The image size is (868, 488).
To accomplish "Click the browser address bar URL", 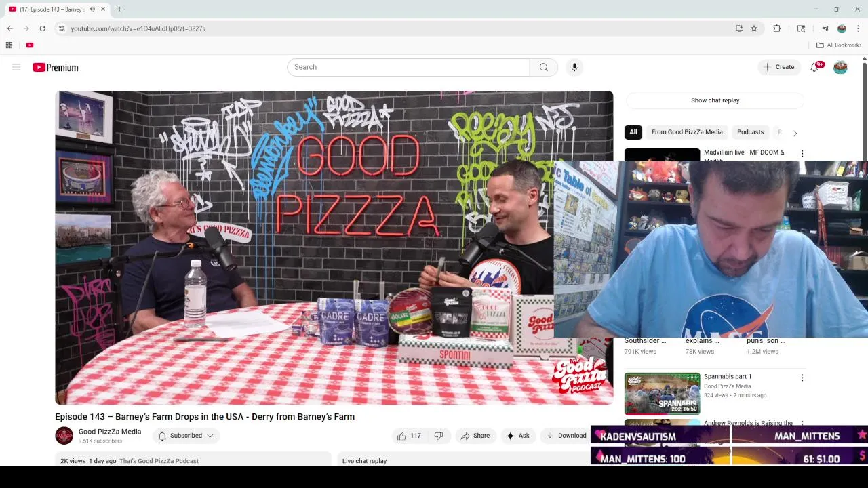I will [x=138, y=28].
